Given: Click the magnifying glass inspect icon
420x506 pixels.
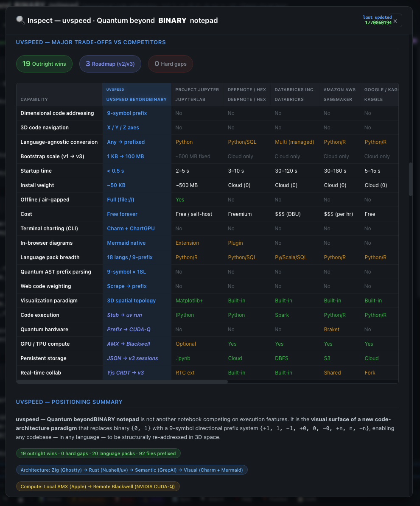Looking at the screenshot, I should [20, 20].
